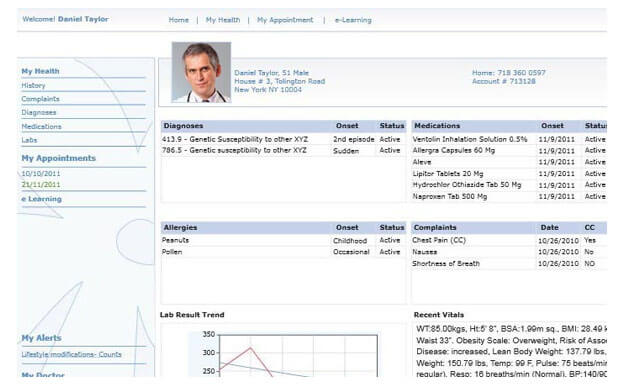The height and width of the screenshot is (385, 624).
Task: Click the Lab Result Trend heading
Action: click(x=192, y=315)
